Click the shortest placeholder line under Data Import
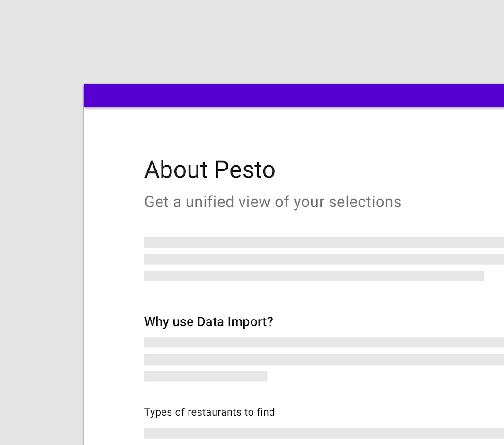Viewport: 504px width, 445px height. click(x=206, y=376)
